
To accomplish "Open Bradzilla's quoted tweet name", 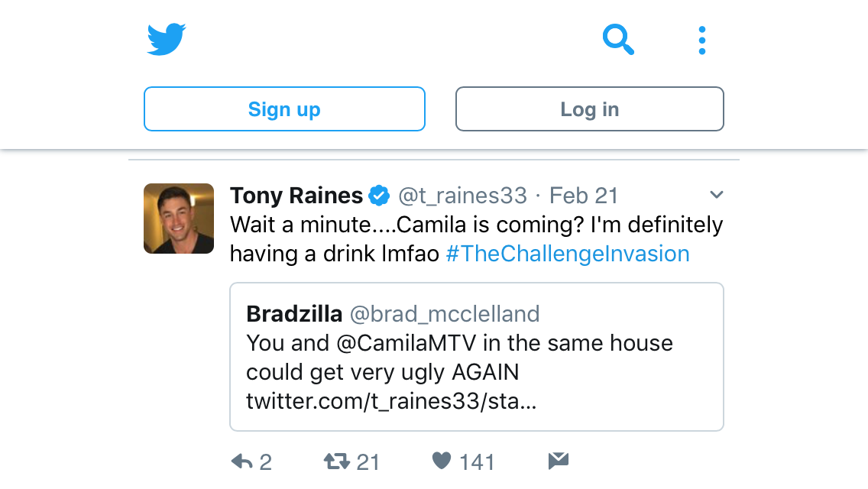I will pos(294,314).
